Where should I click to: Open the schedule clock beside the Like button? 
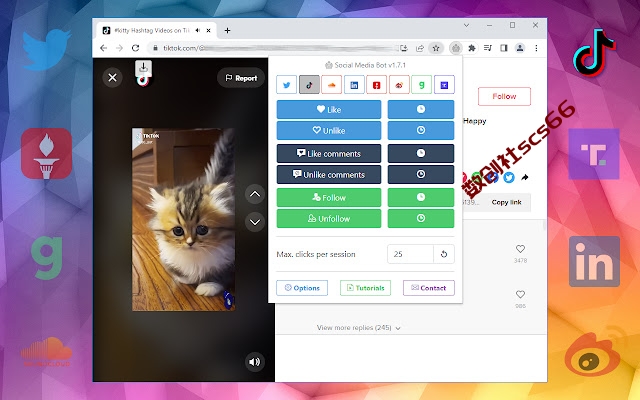[421, 109]
